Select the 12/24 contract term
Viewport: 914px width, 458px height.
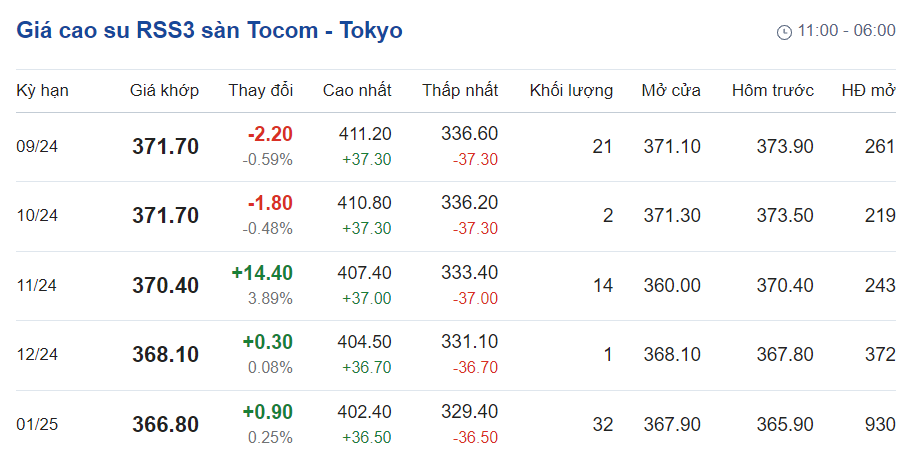point(38,355)
